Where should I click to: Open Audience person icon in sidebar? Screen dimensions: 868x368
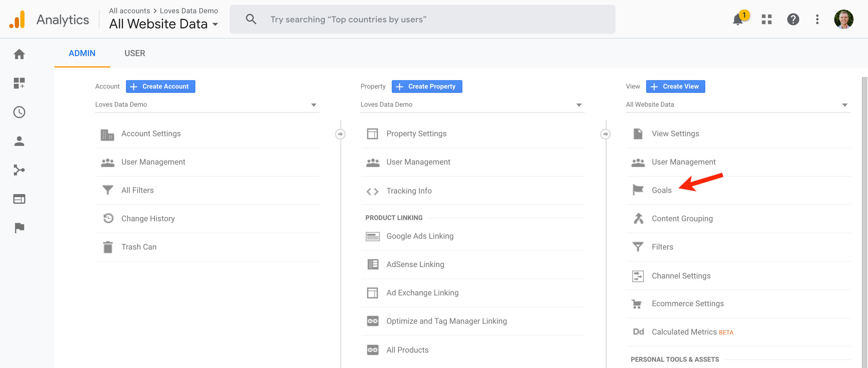pyautogui.click(x=19, y=141)
